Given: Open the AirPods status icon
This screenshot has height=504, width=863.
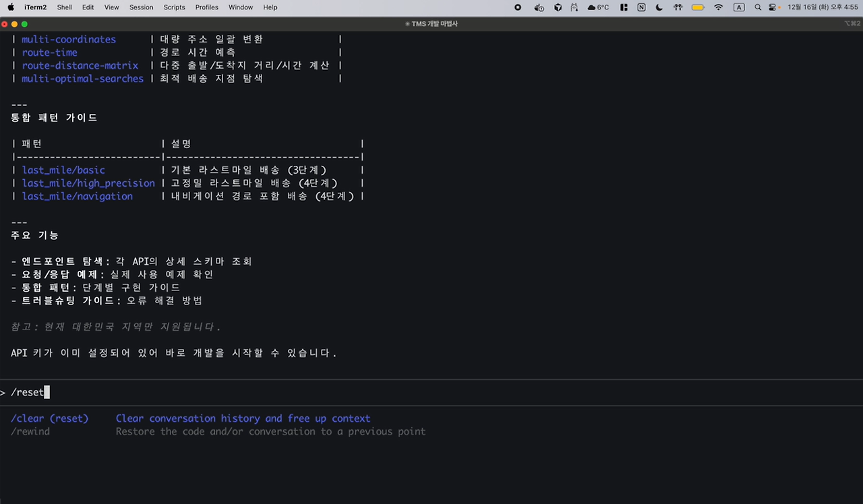Looking at the screenshot, I should point(678,7).
